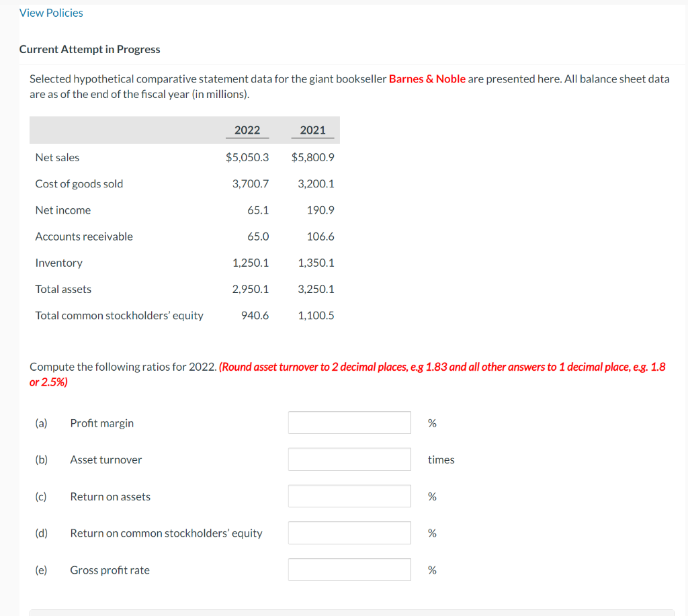Click the Total common stockholders' equity label

[x=119, y=315]
